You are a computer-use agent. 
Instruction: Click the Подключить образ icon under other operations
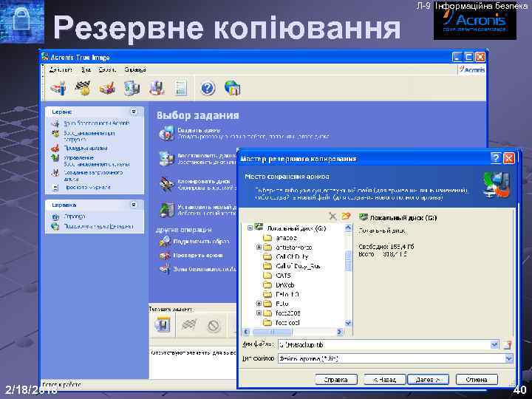tap(165, 241)
